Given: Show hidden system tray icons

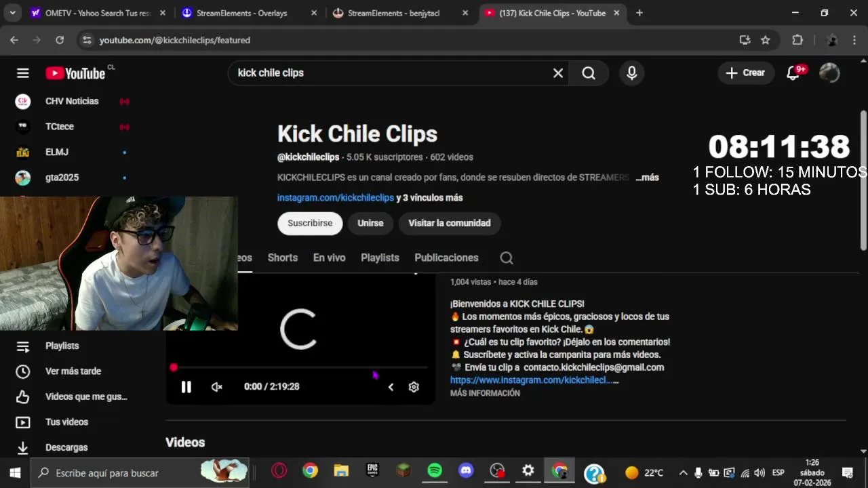Looking at the screenshot, I should [683, 473].
